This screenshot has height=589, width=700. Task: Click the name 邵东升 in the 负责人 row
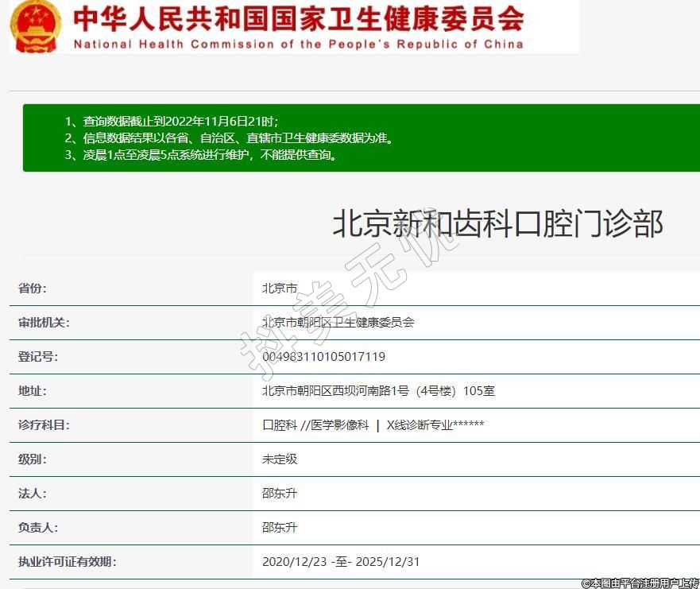(280, 528)
